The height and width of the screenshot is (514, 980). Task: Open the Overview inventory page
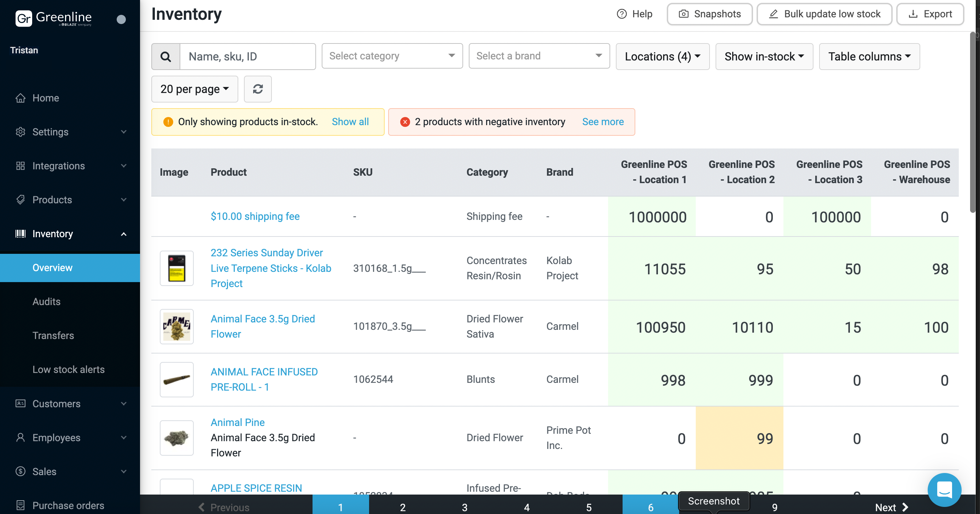click(x=70, y=268)
